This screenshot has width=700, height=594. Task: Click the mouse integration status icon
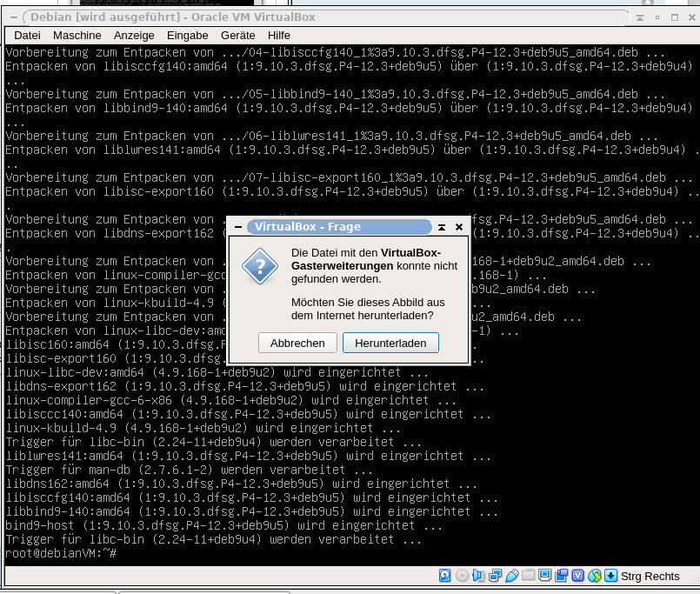(x=594, y=575)
